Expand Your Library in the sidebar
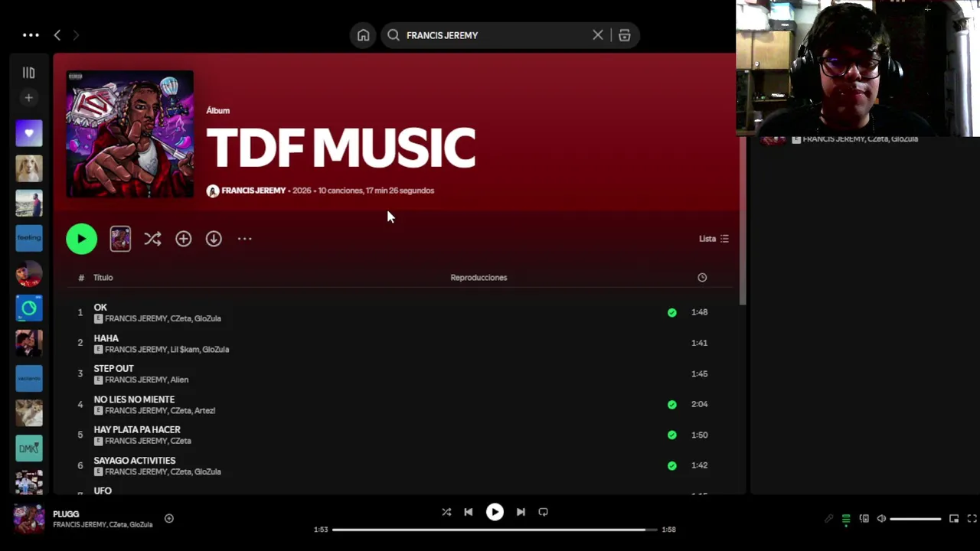The width and height of the screenshot is (980, 551). [29, 73]
